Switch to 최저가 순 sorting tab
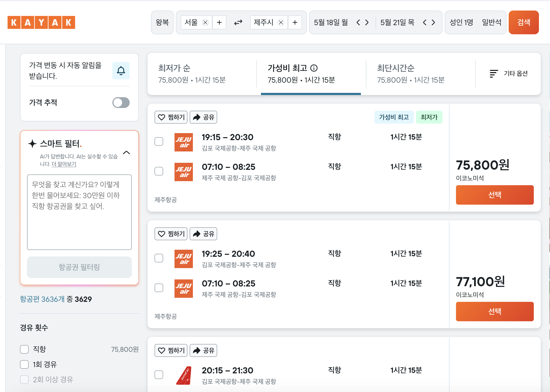This screenshot has width=550, height=392. click(x=202, y=74)
